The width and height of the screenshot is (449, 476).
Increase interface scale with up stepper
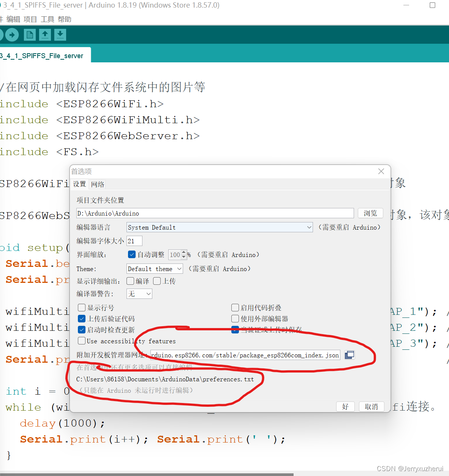pos(184,252)
